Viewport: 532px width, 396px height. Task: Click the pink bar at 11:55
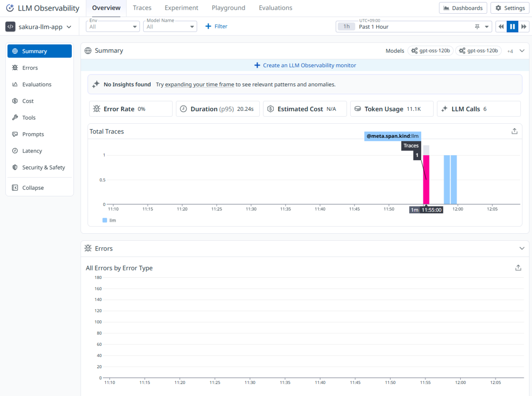(x=426, y=180)
